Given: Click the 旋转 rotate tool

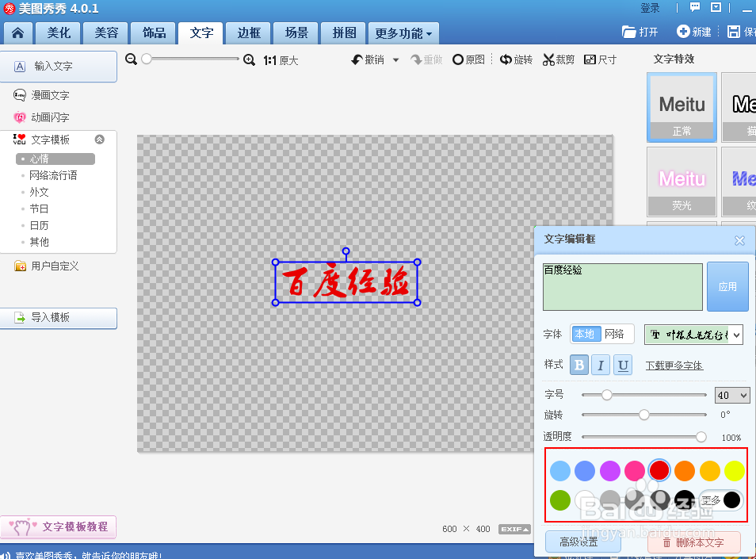Looking at the screenshot, I should coord(516,59).
